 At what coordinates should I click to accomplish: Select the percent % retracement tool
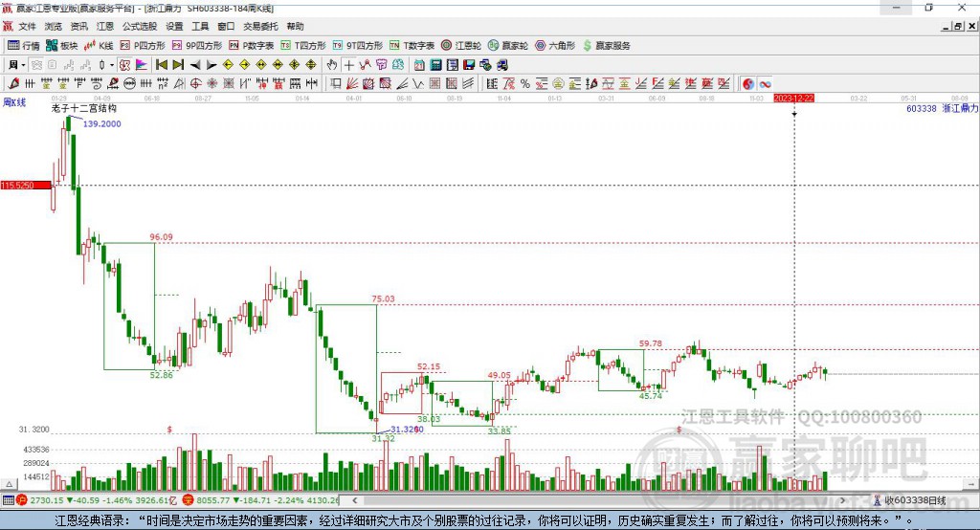[525, 84]
